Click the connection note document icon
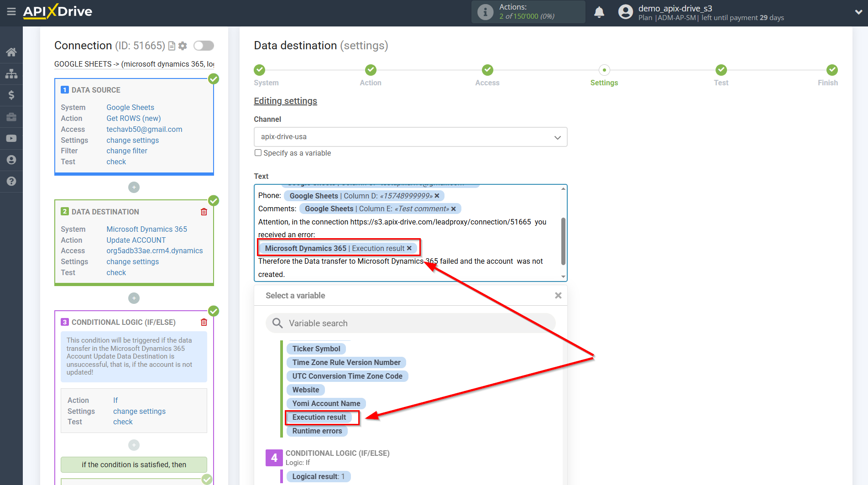 tap(172, 46)
